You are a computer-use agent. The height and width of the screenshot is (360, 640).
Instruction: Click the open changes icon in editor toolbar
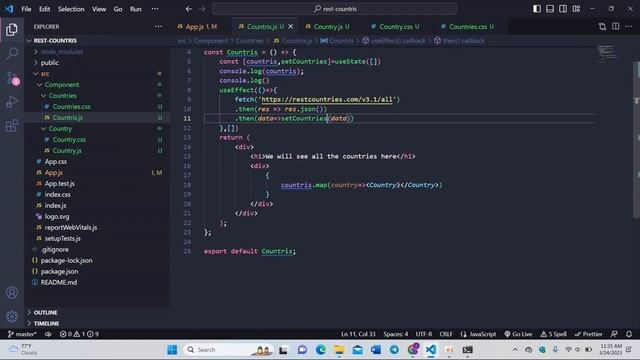[602, 27]
